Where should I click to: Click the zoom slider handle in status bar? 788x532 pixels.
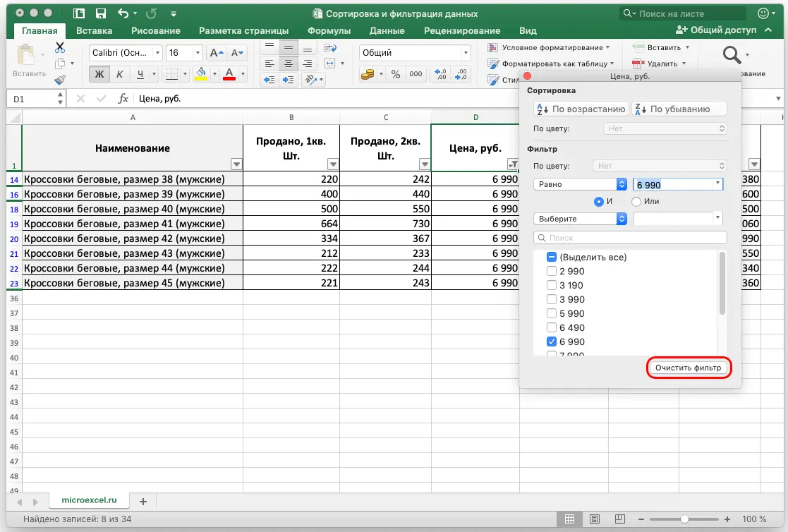click(684, 519)
